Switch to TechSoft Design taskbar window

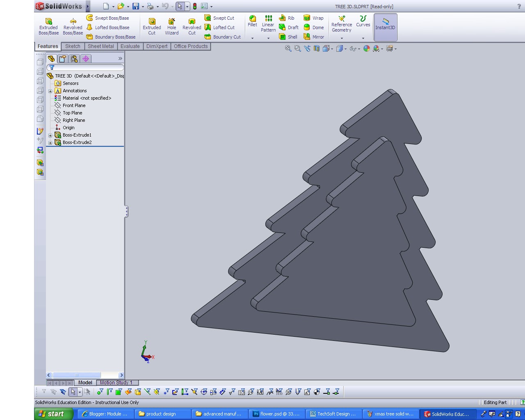click(x=333, y=414)
